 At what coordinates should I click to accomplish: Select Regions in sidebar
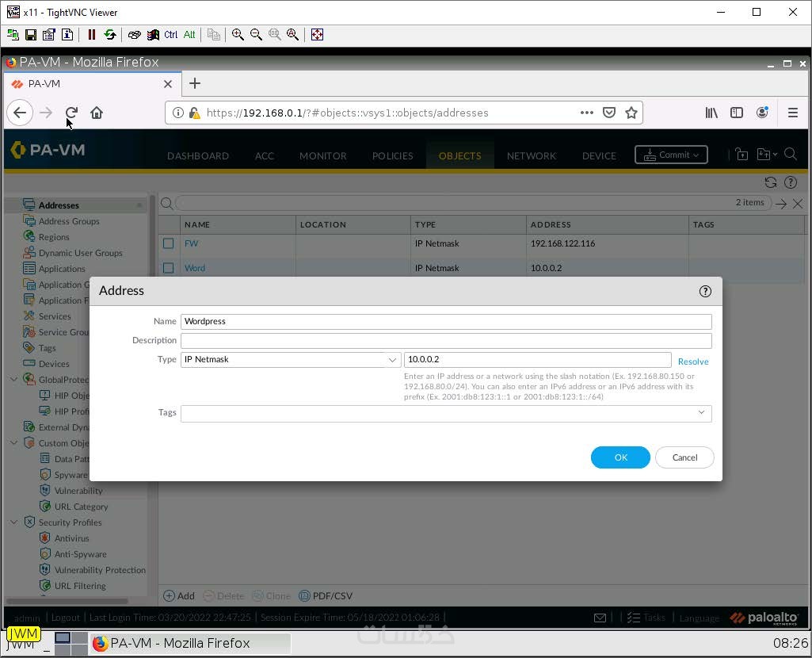(54, 237)
